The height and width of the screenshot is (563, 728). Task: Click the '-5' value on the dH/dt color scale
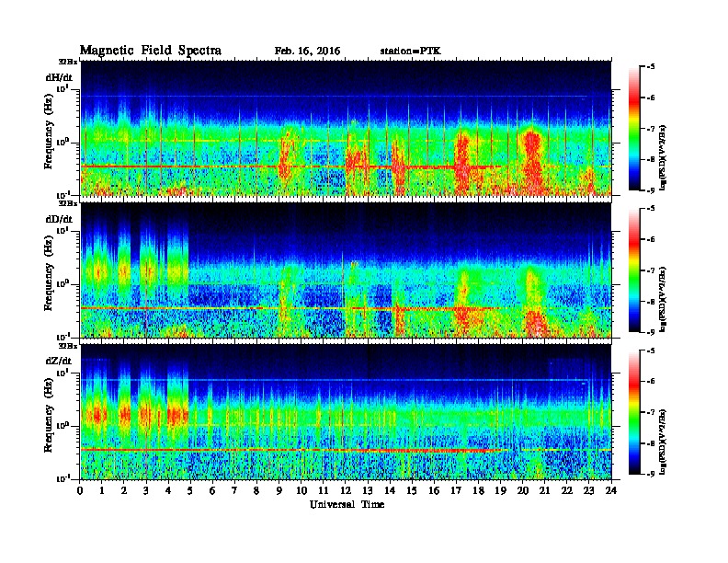651,67
